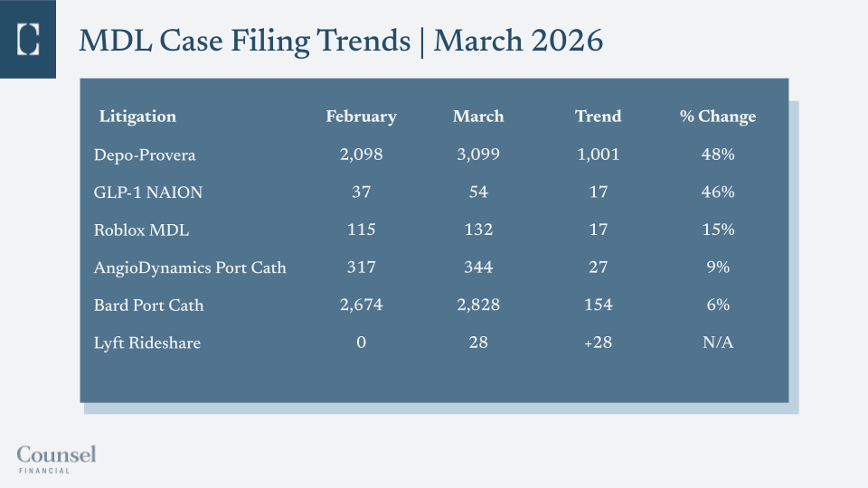Click the N/A percent change cell
The image size is (868, 488).
[x=717, y=343]
